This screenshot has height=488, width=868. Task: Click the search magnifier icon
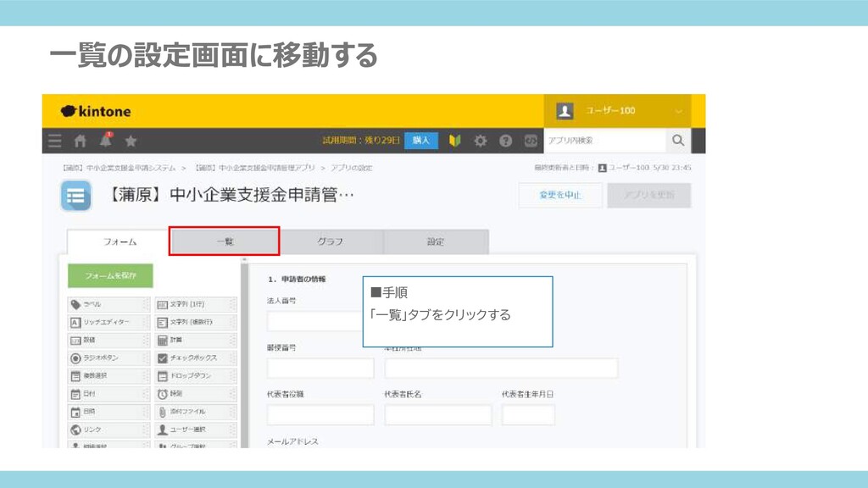(x=678, y=141)
